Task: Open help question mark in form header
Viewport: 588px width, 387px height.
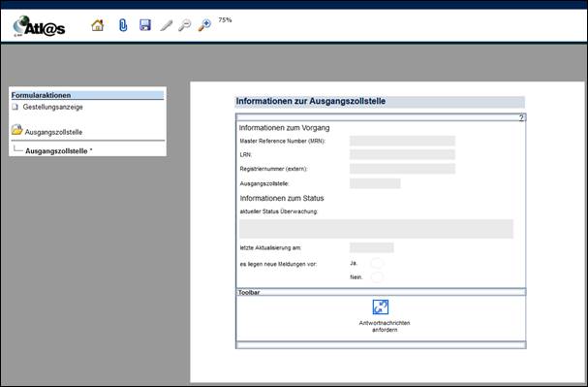Action: pos(521,118)
